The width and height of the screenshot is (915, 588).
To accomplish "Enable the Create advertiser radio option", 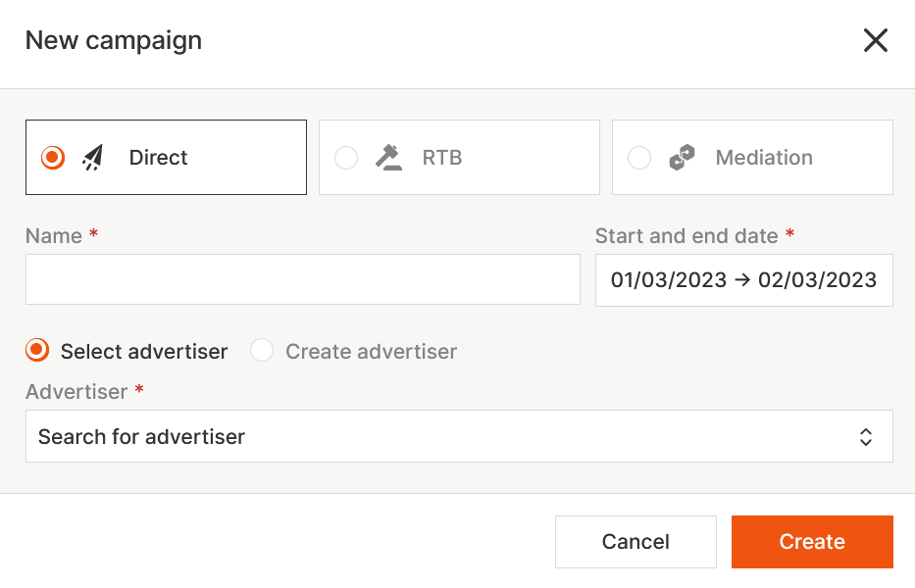I will click(x=262, y=351).
